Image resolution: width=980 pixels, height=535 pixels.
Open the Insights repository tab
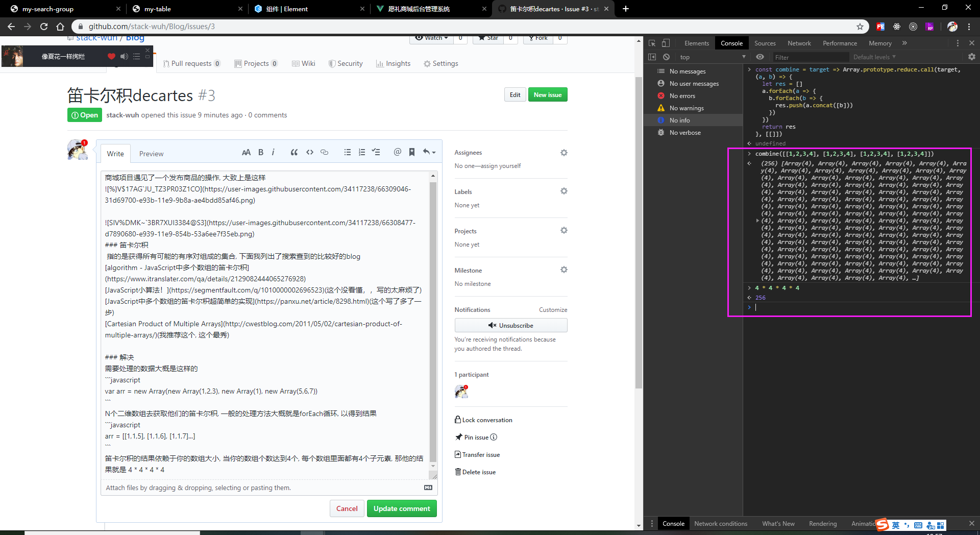tap(393, 63)
